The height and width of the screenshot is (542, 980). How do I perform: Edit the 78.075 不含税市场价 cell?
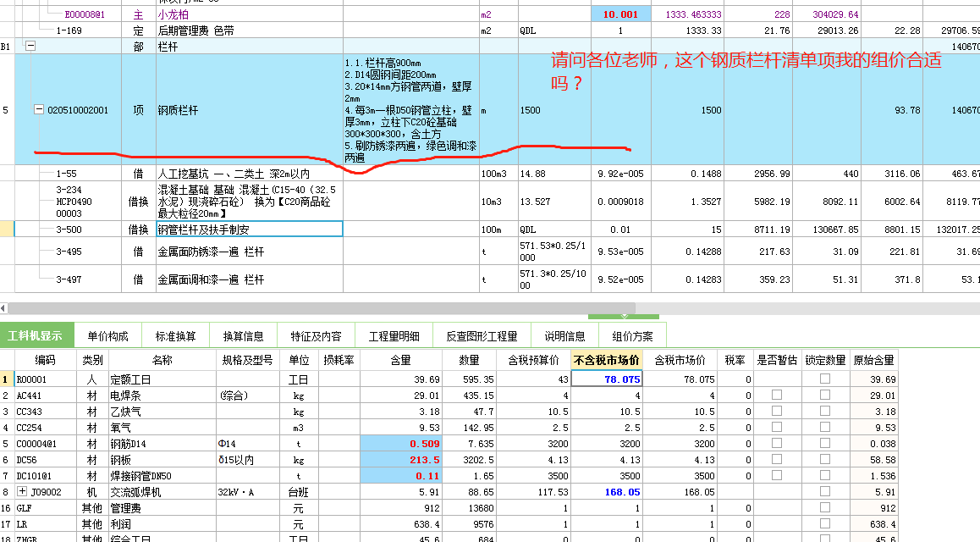click(x=607, y=379)
